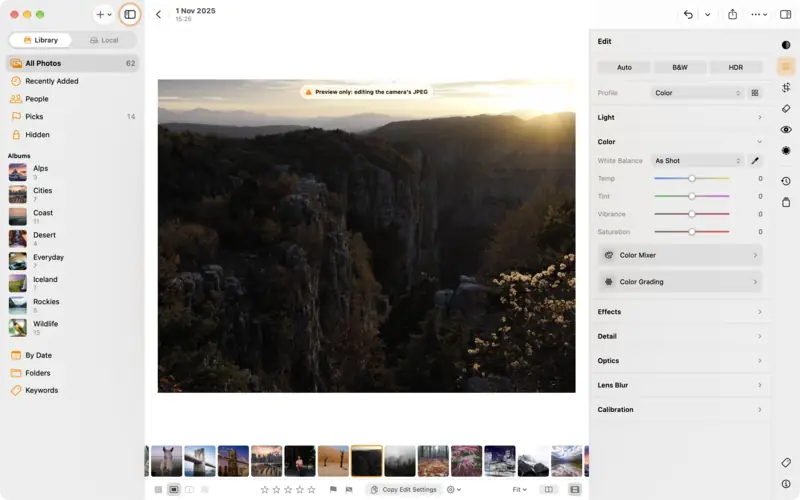Expand the Light section
This screenshot has width=800, height=500.
[680, 117]
